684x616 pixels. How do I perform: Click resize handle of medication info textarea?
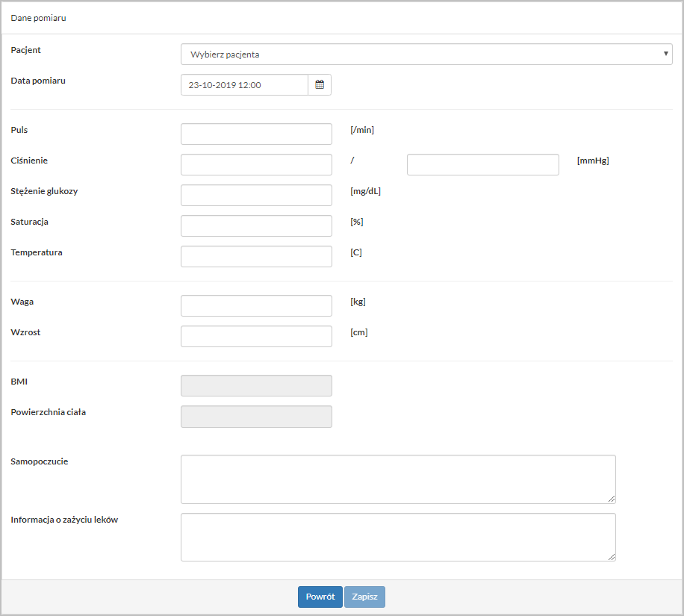pos(612,557)
